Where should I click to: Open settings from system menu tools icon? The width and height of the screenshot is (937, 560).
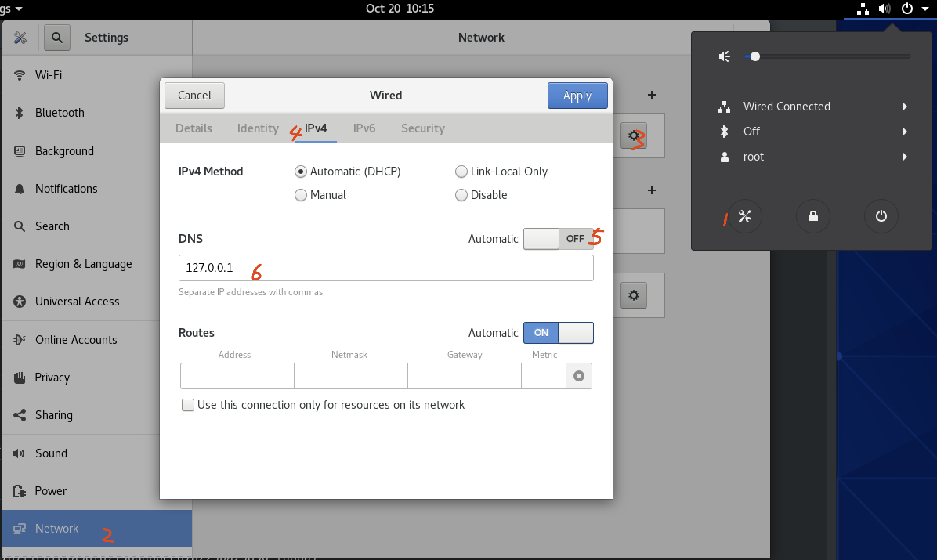(745, 216)
